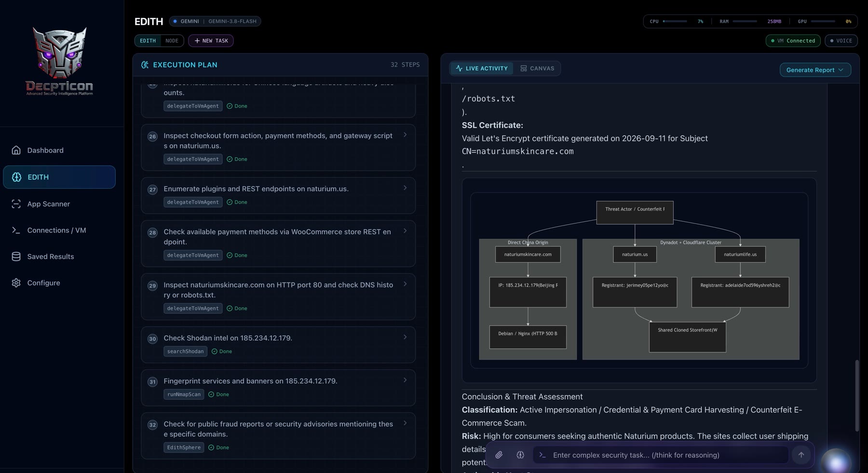Screen dimensions: 868x473
Task: Click the Canvas layout icon
Action: point(523,69)
